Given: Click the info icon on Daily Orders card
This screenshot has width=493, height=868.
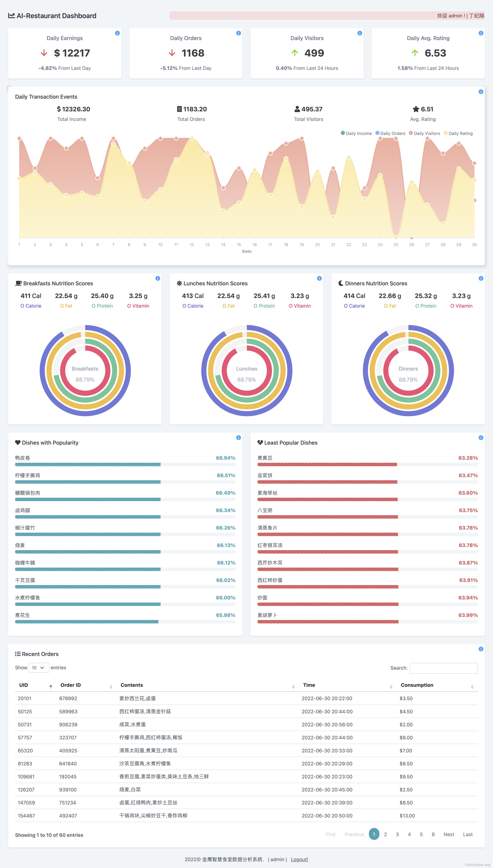Looking at the screenshot, I should pos(238,33).
